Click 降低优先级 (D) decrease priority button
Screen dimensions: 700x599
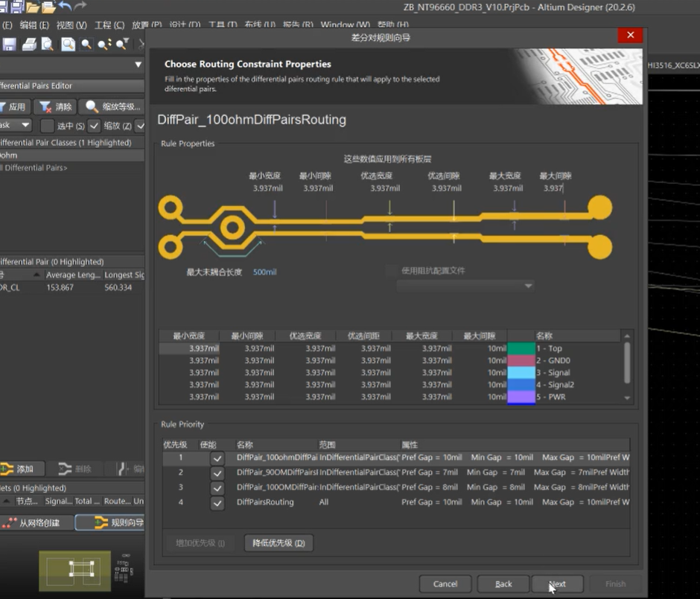click(x=279, y=542)
